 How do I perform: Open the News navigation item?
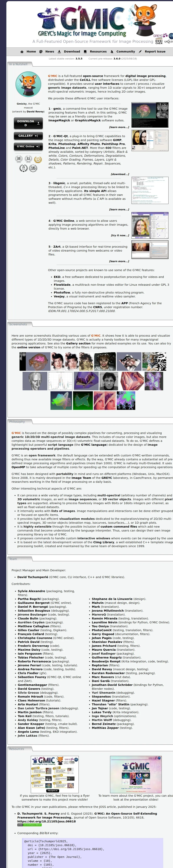coord(47,52)
